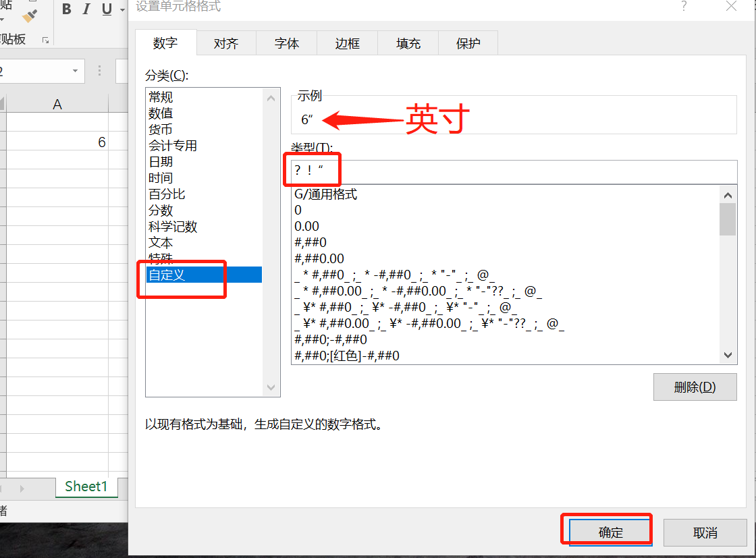Click the 删除 button
This screenshot has height=558, width=756.
point(695,387)
